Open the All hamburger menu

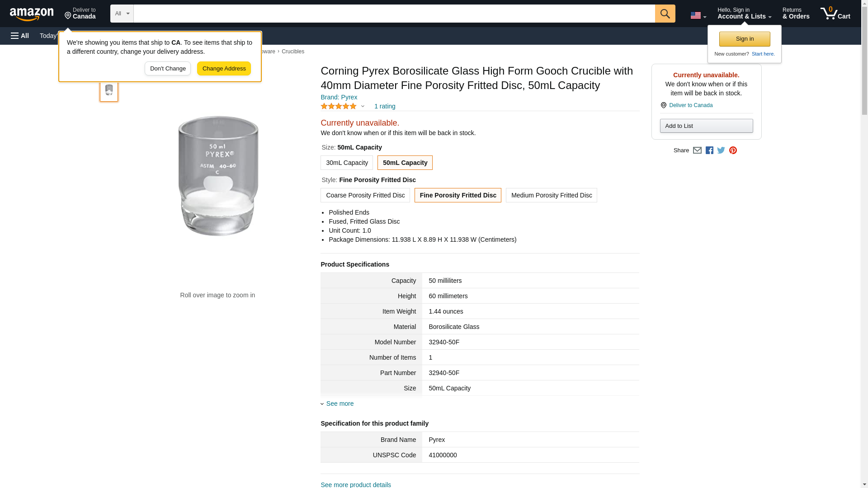(20, 36)
